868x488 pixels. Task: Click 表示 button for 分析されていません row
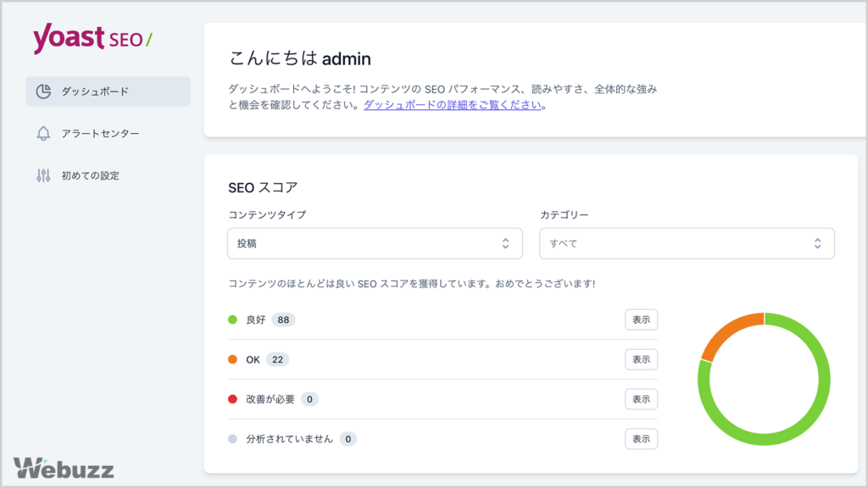point(641,440)
